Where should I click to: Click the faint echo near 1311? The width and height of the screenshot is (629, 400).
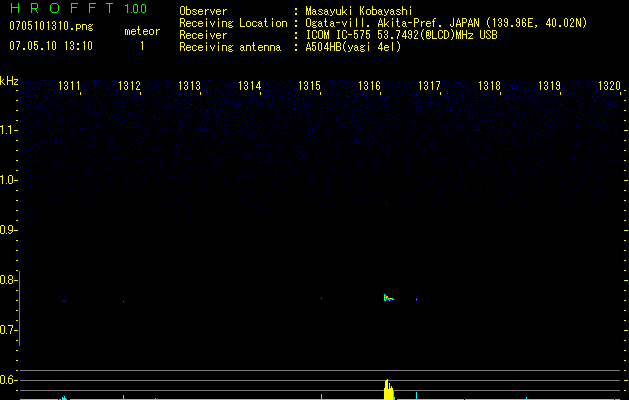click(x=65, y=300)
